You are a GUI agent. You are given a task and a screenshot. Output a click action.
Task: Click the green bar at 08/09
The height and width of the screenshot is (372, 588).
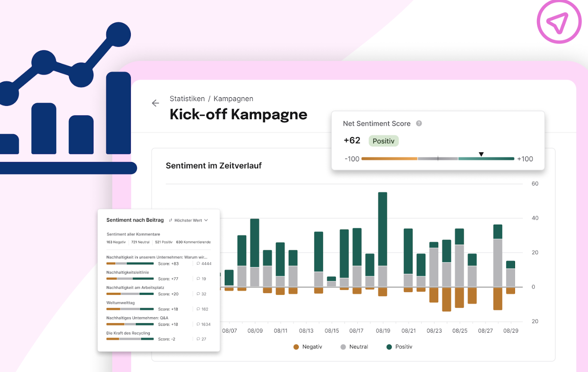(255, 243)
